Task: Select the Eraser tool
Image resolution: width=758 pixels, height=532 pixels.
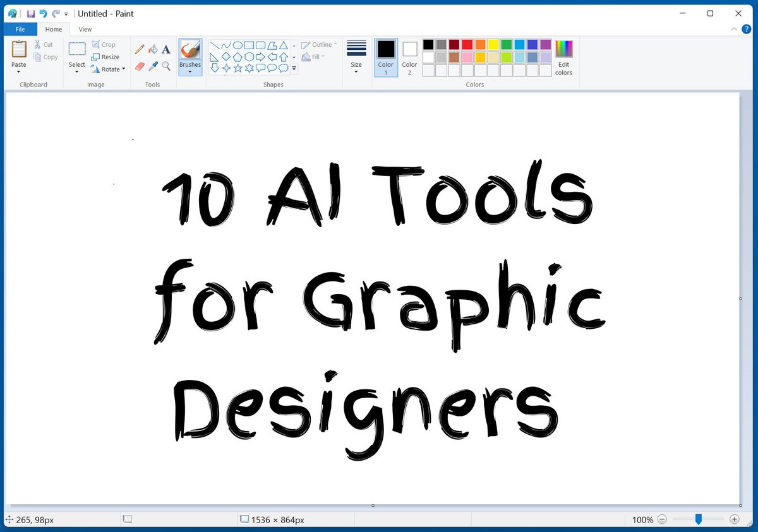Action: click(x=140, y=66)
